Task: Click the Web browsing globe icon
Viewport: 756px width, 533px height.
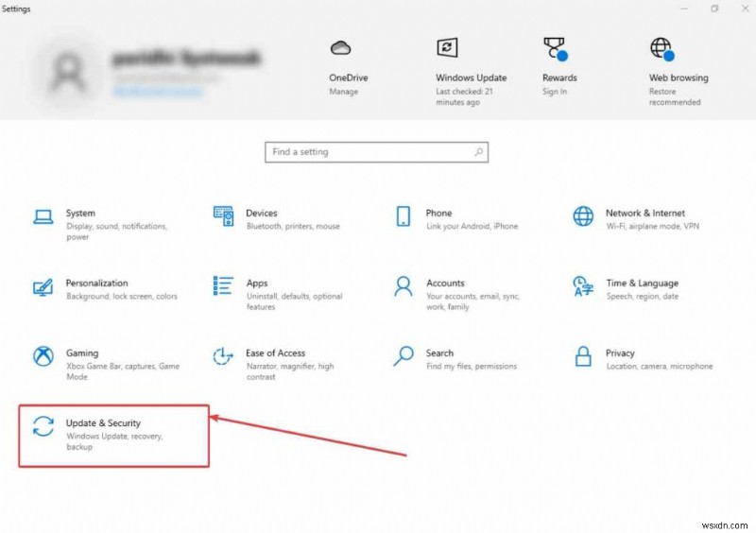Action: tap(661, 49)
